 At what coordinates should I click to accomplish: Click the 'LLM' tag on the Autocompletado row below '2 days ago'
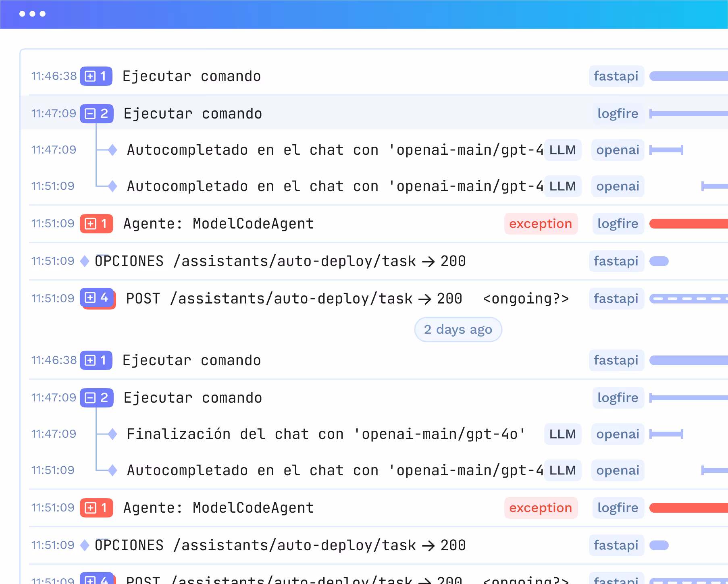563,470
